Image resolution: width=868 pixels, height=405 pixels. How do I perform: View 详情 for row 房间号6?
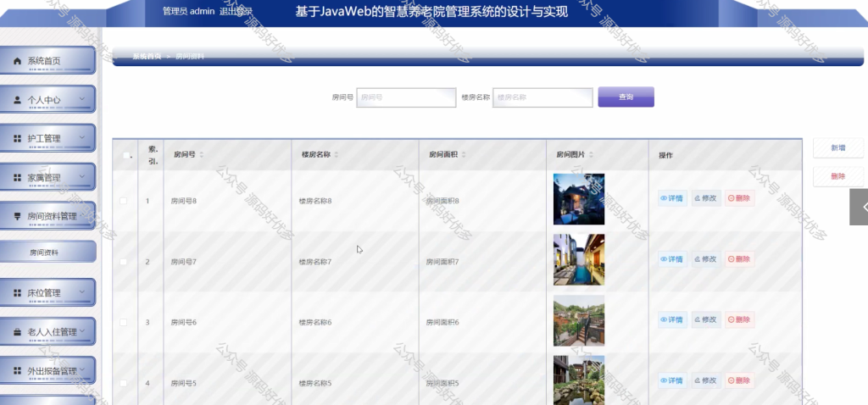[x=672, y=319]
